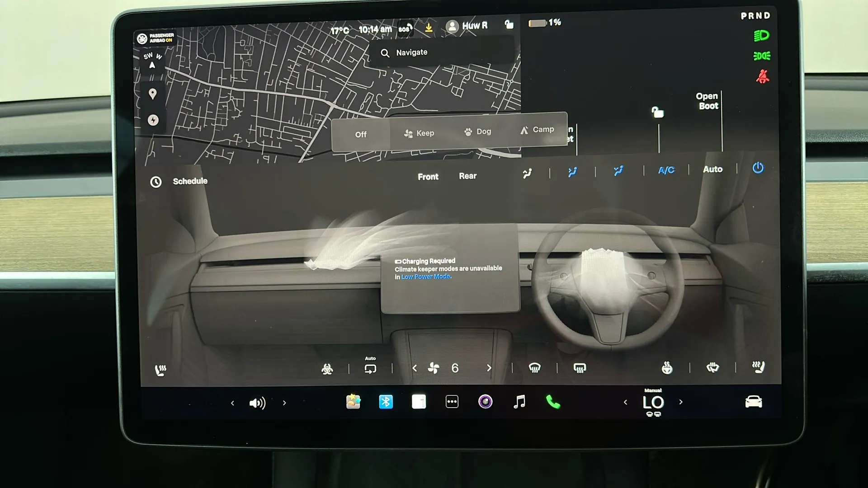Toggle the steering wheel heater

pos(667,368)
